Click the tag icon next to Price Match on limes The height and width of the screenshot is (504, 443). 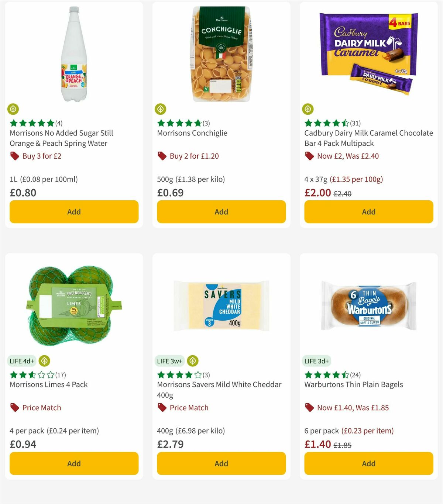pyautogui.click(x=14, y=407)
